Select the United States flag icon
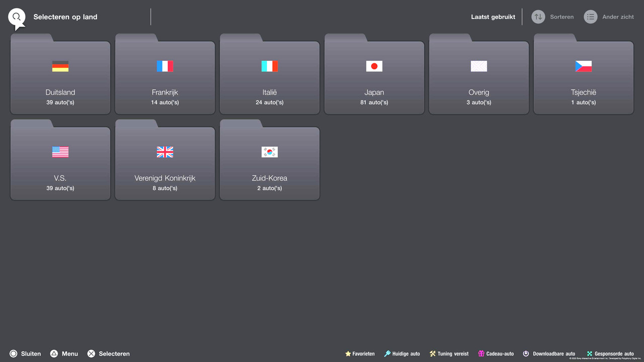644x362 pixels. tap(60, 152)
